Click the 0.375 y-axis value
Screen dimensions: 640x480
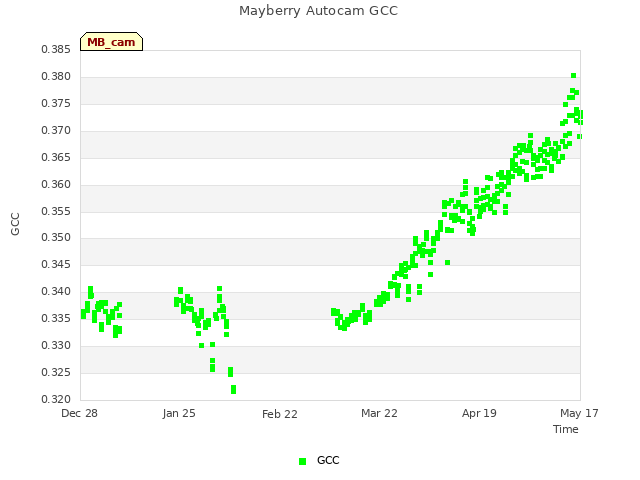tap(56, 104)
